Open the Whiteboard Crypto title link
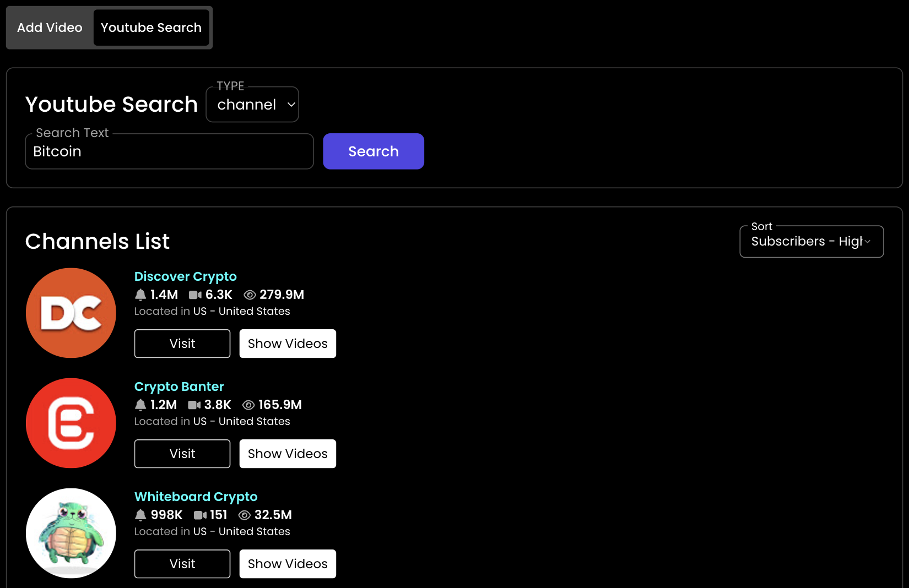This screenshot has width=909, height=588. pyautogui.click(x=196, y=497)
